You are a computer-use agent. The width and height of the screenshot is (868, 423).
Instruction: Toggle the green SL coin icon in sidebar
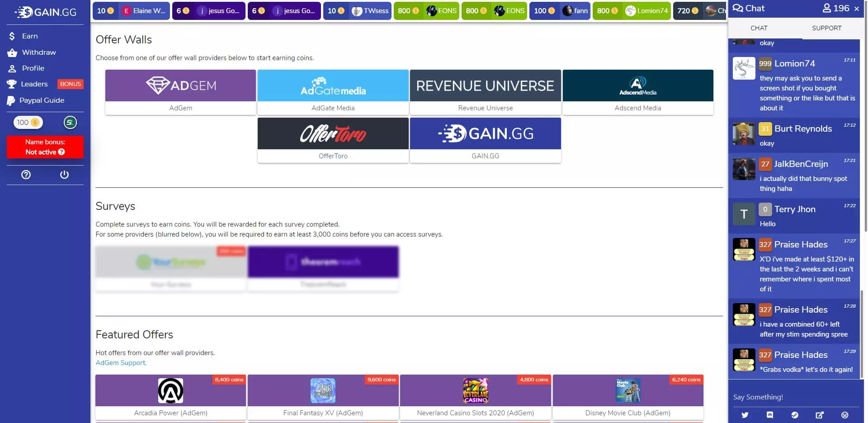click(70, 122)
